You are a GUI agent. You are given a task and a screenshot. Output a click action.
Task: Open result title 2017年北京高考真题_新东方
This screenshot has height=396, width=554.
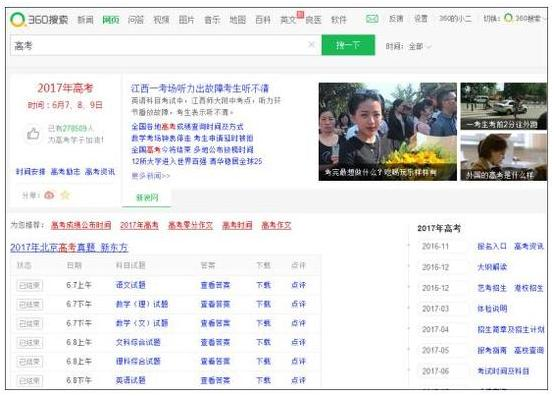69,247
